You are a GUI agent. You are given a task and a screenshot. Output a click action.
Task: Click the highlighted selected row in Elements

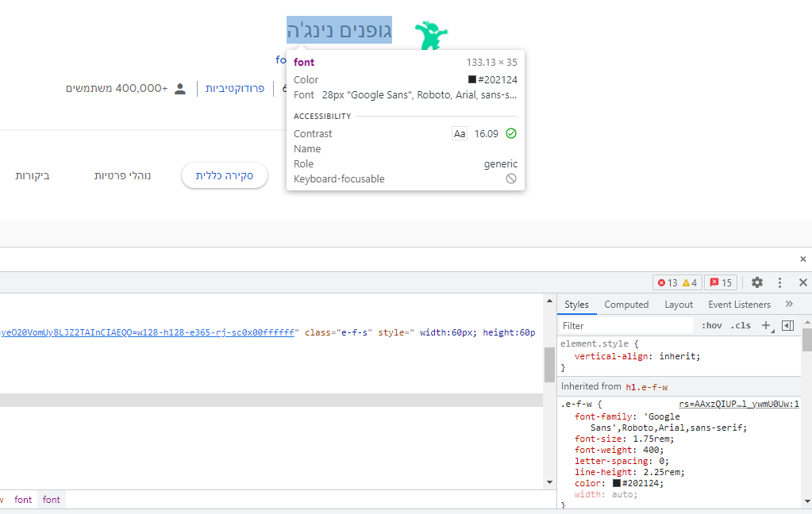pos(271,400)
